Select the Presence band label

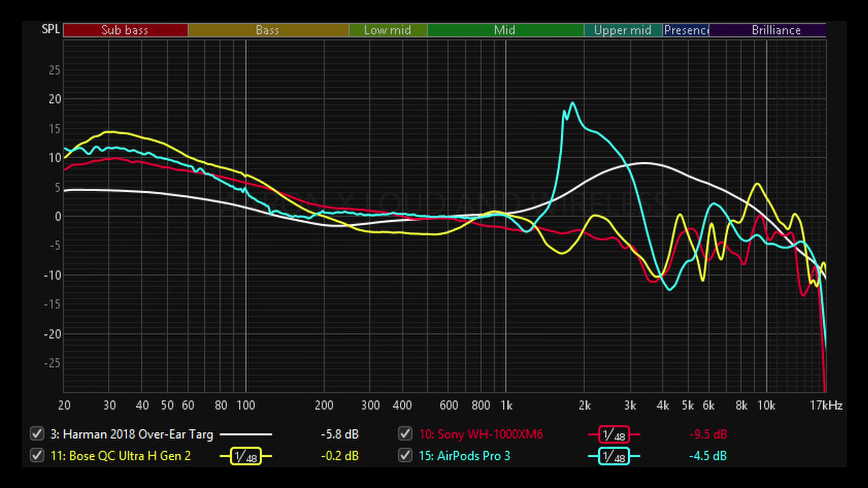point(686,30)
